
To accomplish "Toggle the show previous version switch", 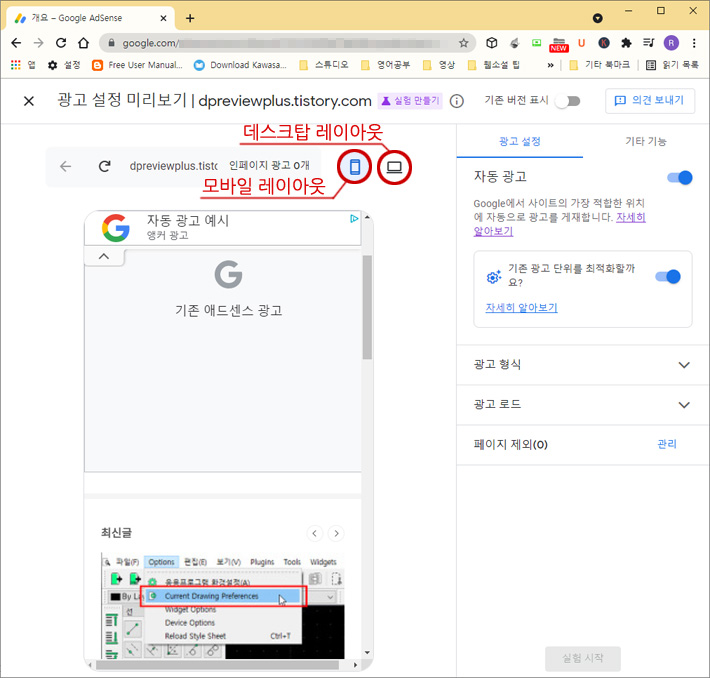I will (x=568, y=101).
